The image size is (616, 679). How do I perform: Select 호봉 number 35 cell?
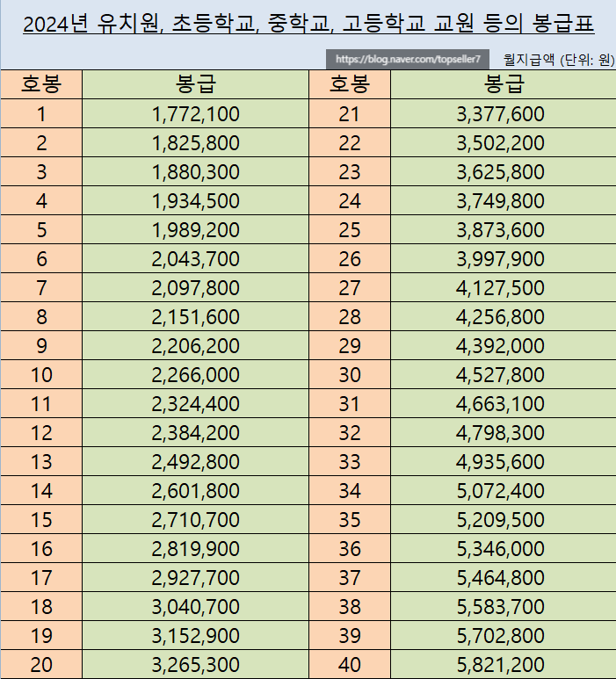[350, 520]
